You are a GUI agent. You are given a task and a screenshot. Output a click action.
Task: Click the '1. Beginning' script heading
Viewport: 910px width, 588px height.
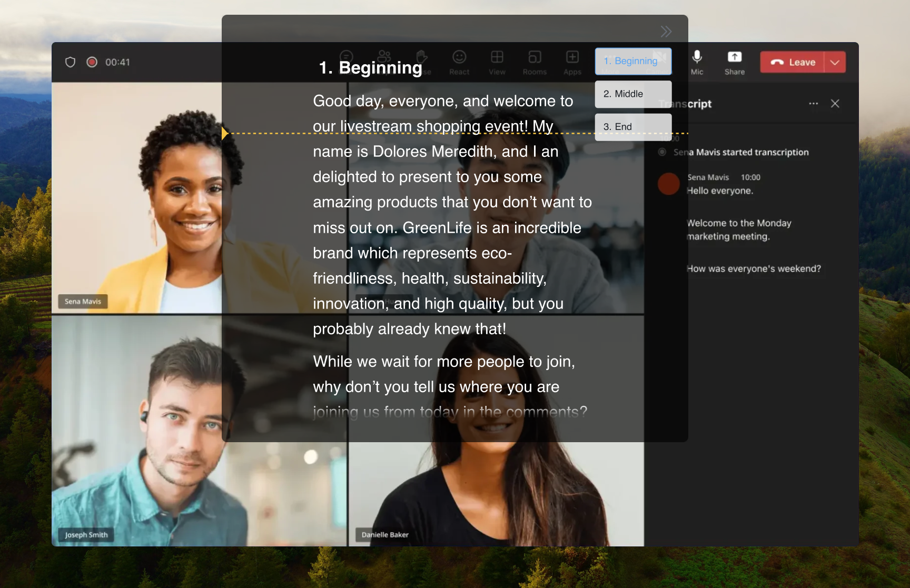click(x=370, y=67)
